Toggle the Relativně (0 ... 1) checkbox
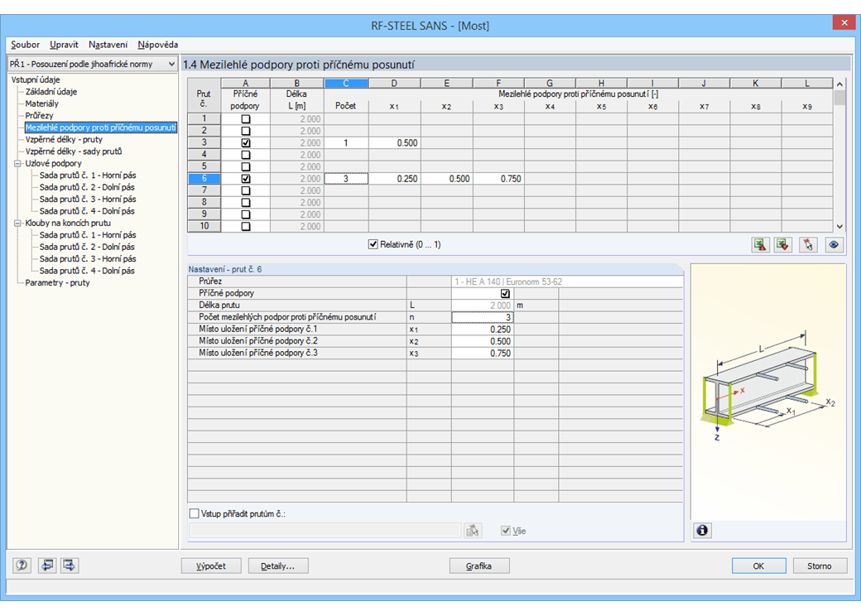Viewport: 861px width, 616px height. [373, 244]
